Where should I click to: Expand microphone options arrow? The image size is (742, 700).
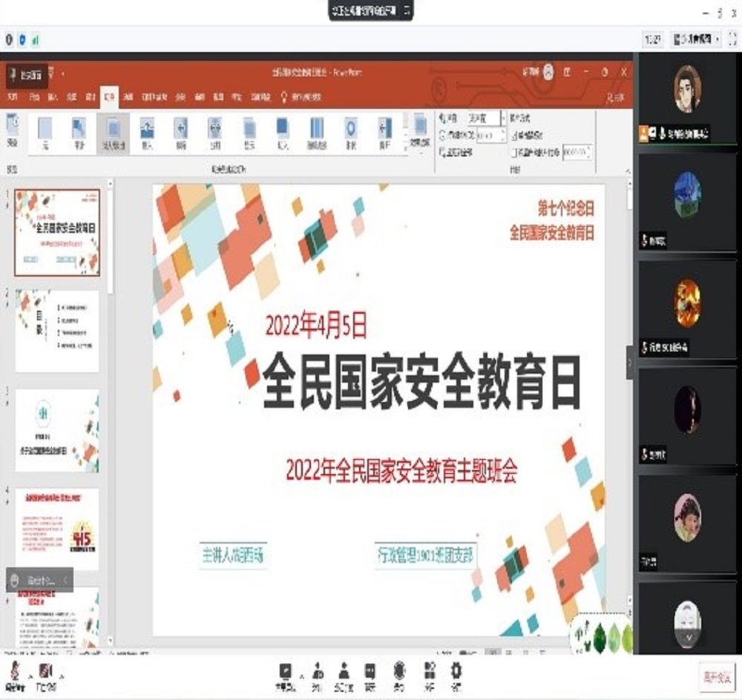click(29, 675)
